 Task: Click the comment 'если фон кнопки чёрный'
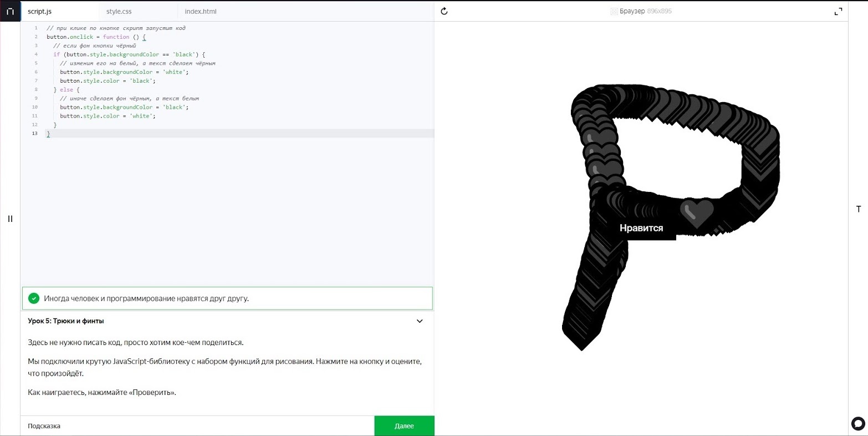pyautogui.click(x=94, y=45)
